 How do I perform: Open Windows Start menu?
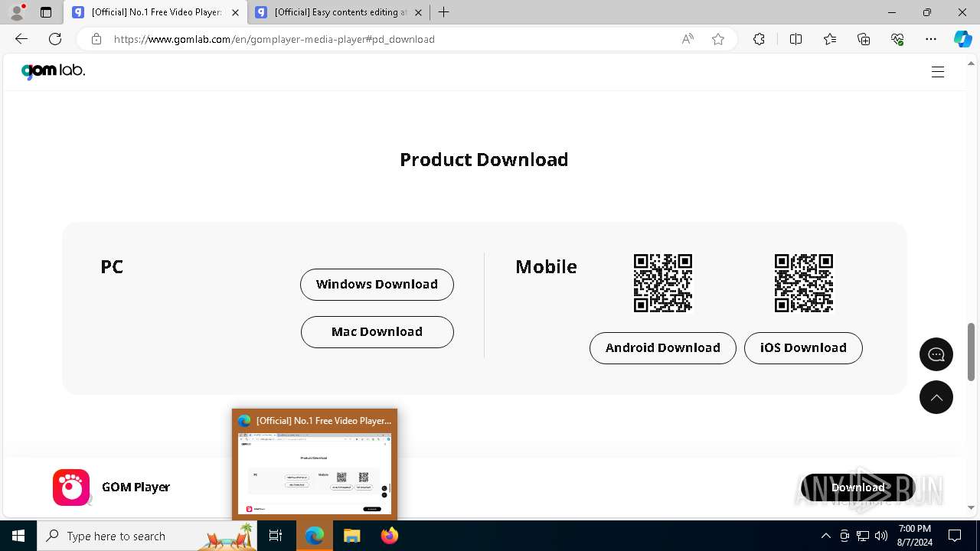click(x=18, y=536)
